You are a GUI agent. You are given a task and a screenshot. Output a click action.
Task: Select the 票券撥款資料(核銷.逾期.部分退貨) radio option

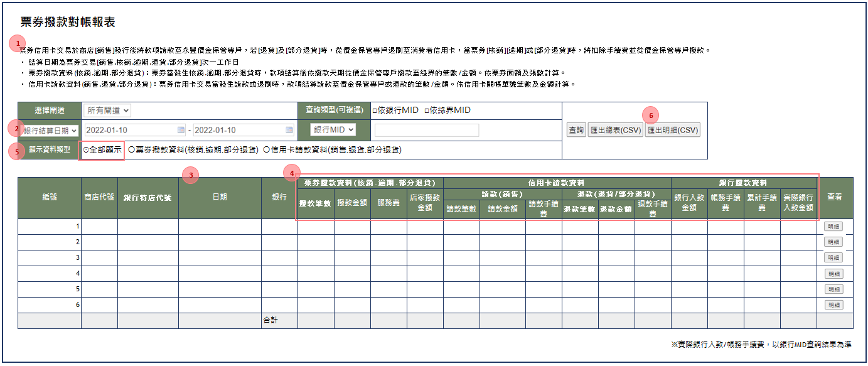coord(132,149)
